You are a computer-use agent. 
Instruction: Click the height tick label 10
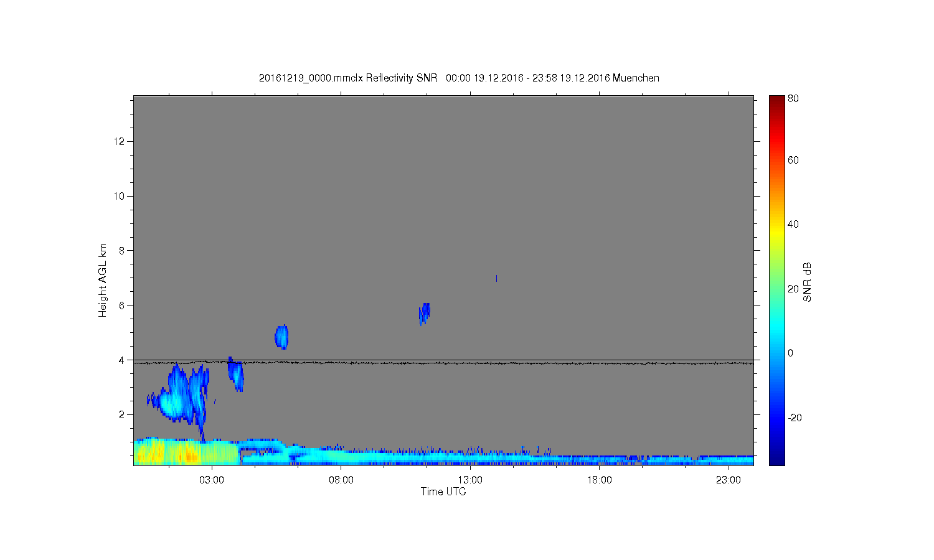(x=120, y=196)
